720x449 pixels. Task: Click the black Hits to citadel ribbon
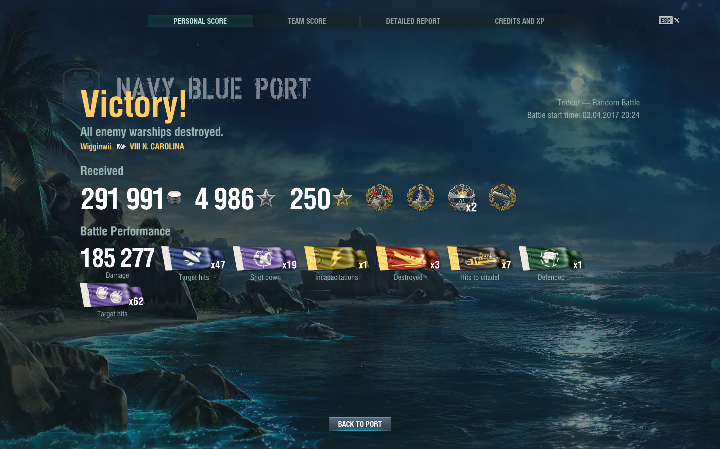[479, 258]
